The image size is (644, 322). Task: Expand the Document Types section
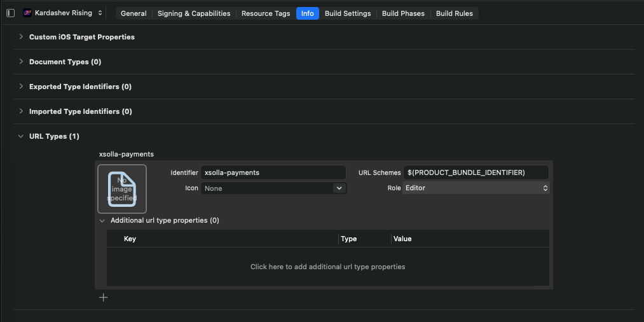pos(21,62)
